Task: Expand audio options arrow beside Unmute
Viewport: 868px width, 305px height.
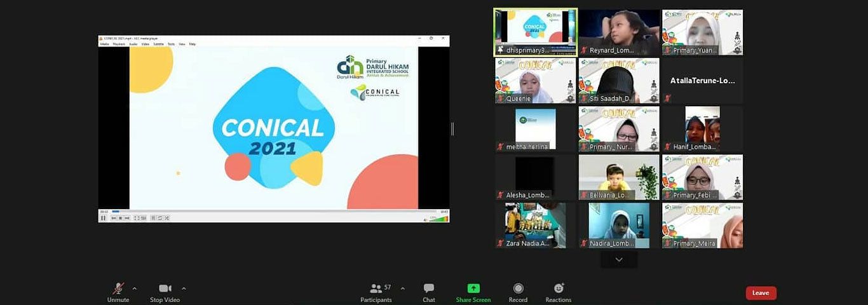Action: click(x=134, y=288)
